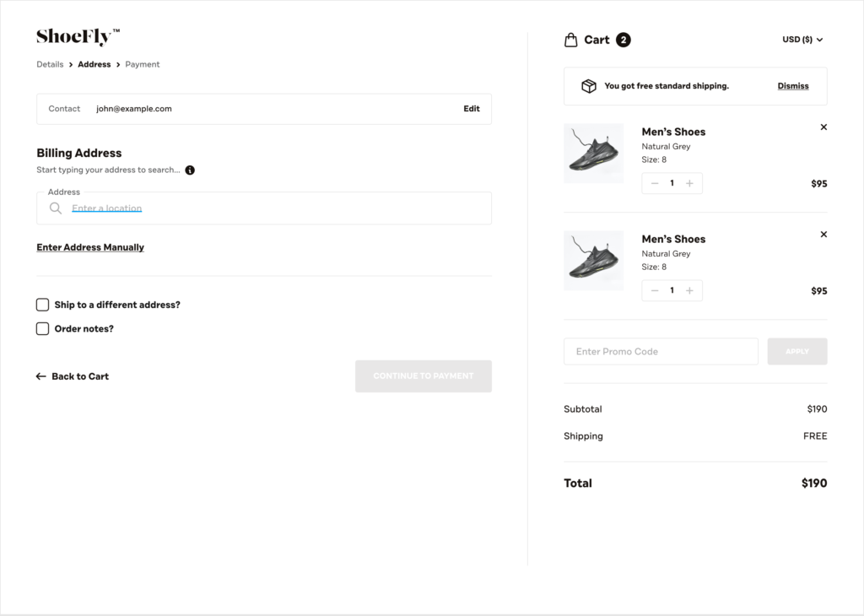Screen dimensions: 864x616
Task: Go to the Details step in the breadcrumb
Action: 50,64
